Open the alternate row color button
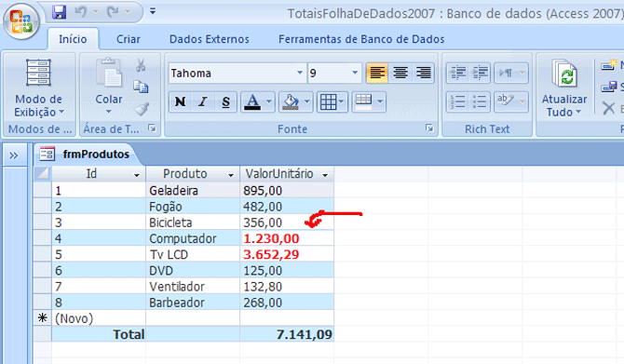624x364 pixels. (369, 101)
